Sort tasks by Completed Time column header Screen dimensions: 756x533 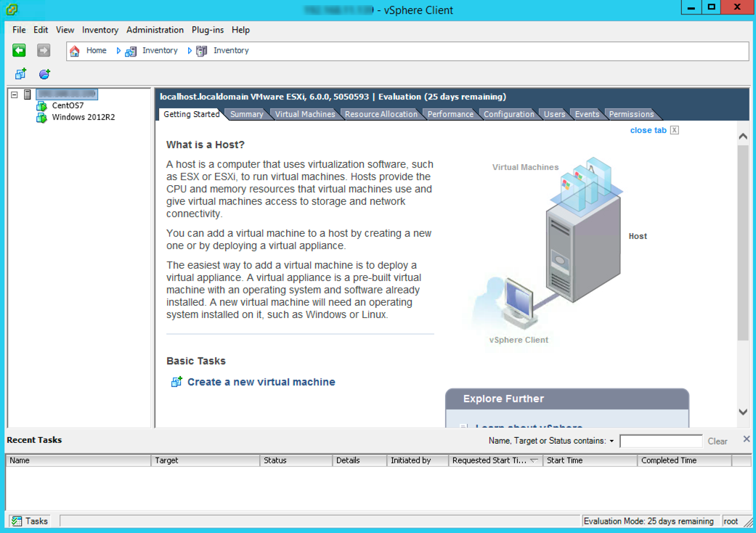[x=685, y=460]
